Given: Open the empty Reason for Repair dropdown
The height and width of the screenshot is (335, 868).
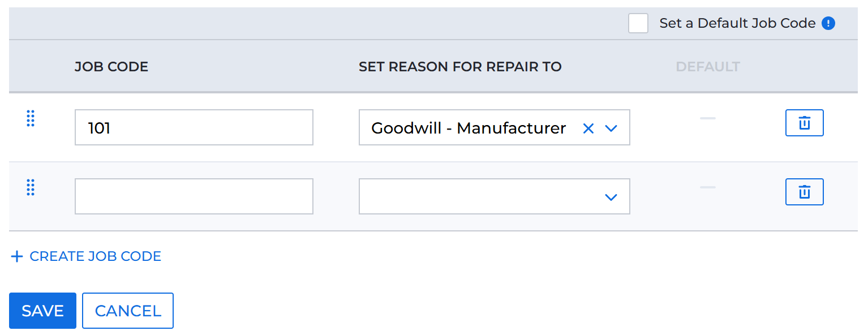Looking at the screenshot, I should point(611,196).
